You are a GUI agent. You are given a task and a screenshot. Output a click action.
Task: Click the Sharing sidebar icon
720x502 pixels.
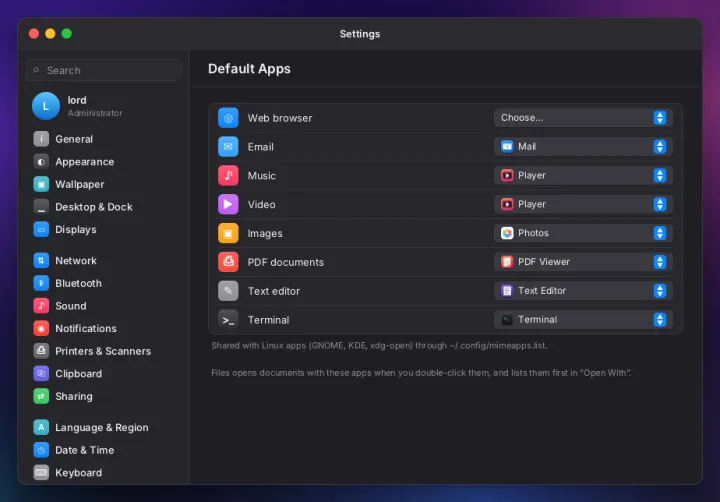[x=41, y=396]
